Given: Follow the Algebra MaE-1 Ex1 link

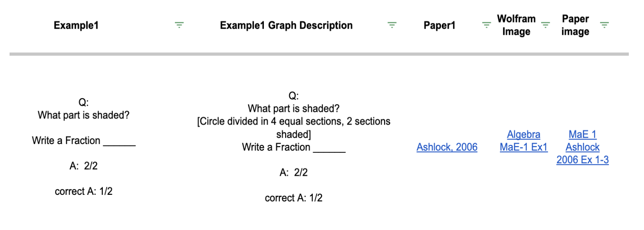Looking at the screenshot, I should [x=523, y=141].
